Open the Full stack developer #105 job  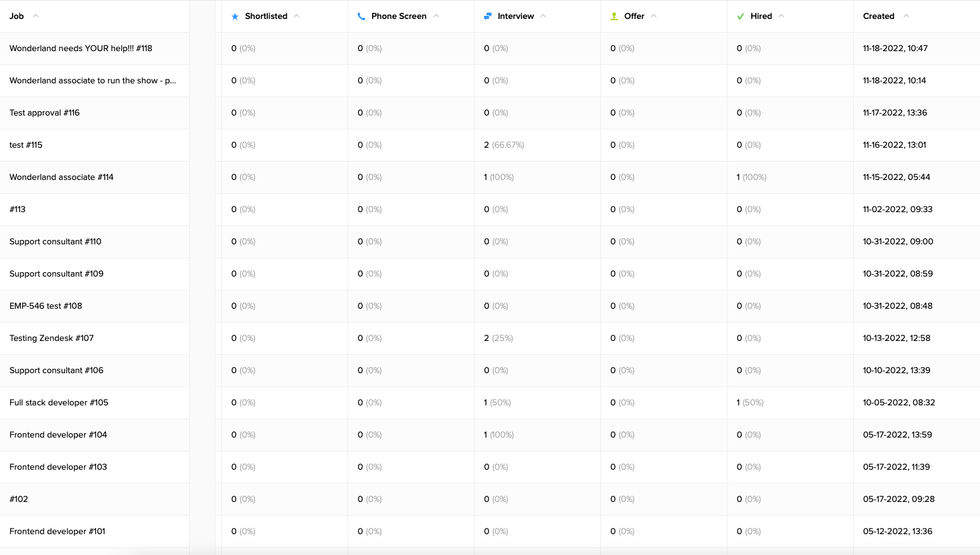[x=59, y=402]
